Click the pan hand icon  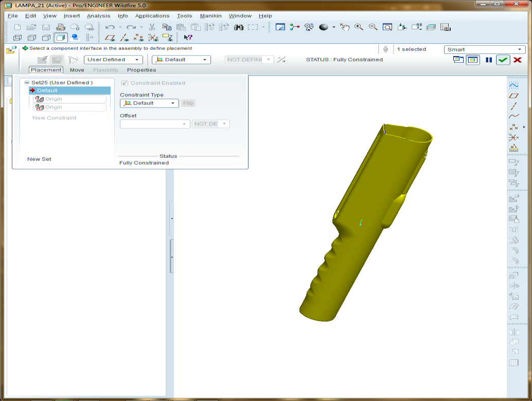pyautogui.click(x=345, y=27)
